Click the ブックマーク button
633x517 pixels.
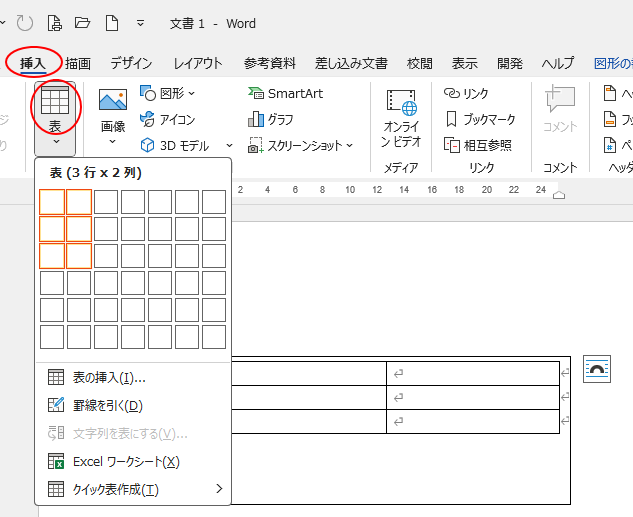click(480, 119)
